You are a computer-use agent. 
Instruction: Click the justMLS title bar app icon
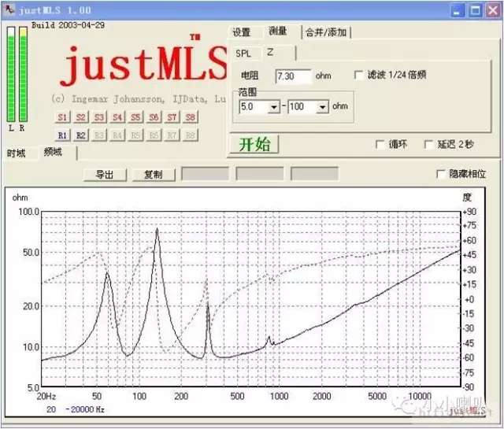coord(9,10)
